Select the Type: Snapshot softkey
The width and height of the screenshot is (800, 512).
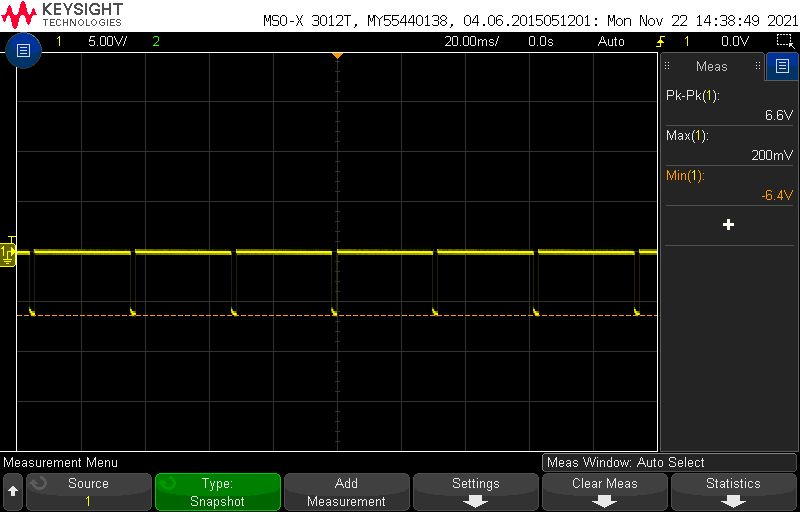click(x=217, y=492)
